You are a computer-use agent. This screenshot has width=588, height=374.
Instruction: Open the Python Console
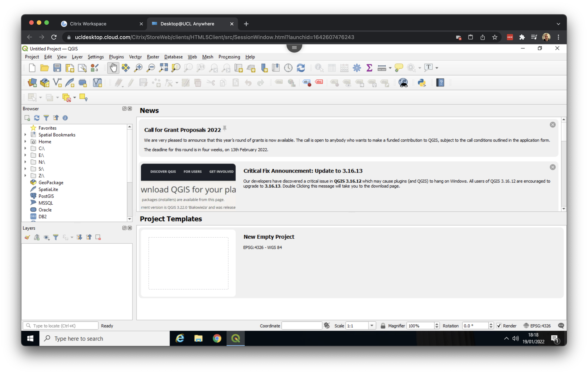pyautogui.click(x=422, y=83)
